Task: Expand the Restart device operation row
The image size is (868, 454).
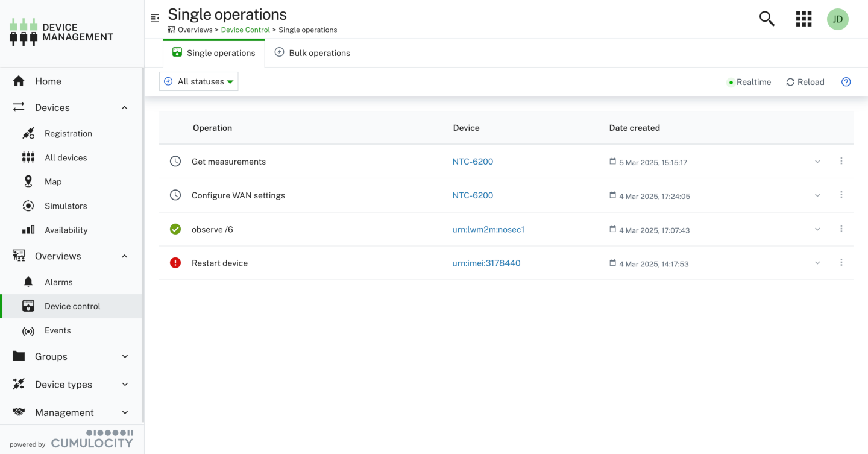Action: coord(817,263)
